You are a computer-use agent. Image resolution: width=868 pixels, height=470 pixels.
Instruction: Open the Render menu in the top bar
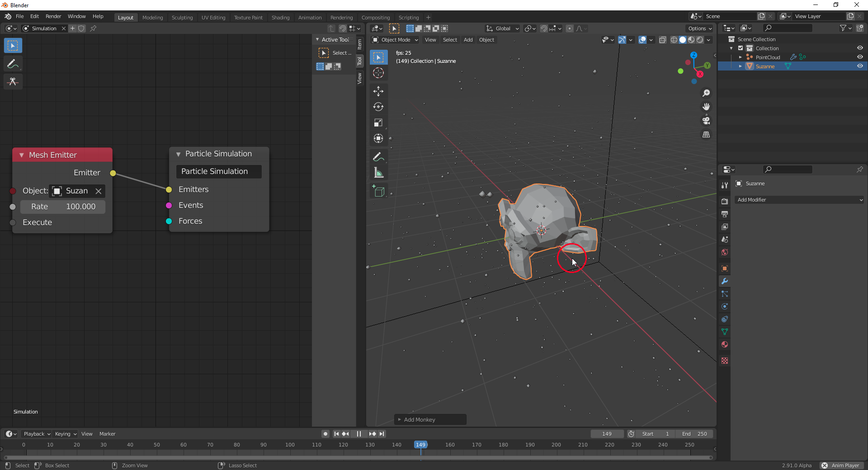53,16
